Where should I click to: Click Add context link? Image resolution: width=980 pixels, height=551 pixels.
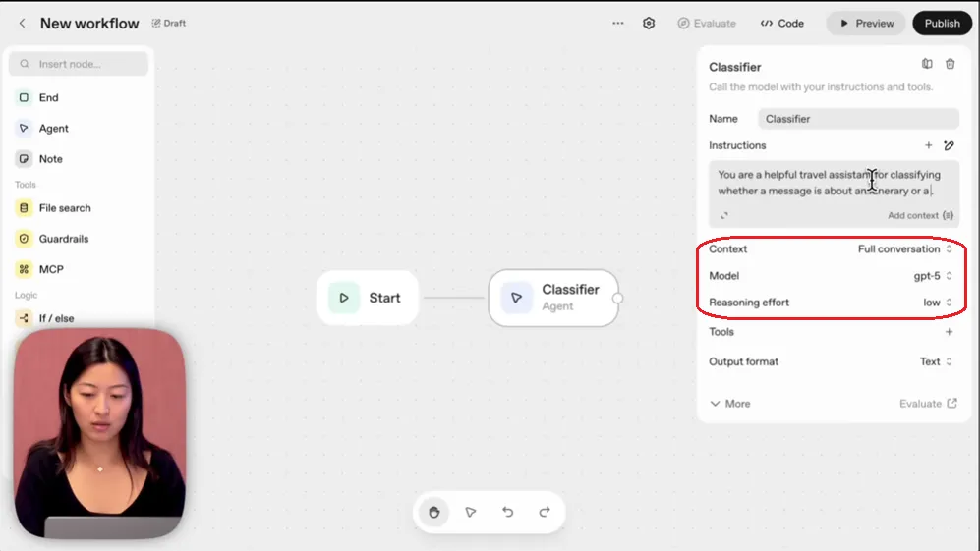920,215
